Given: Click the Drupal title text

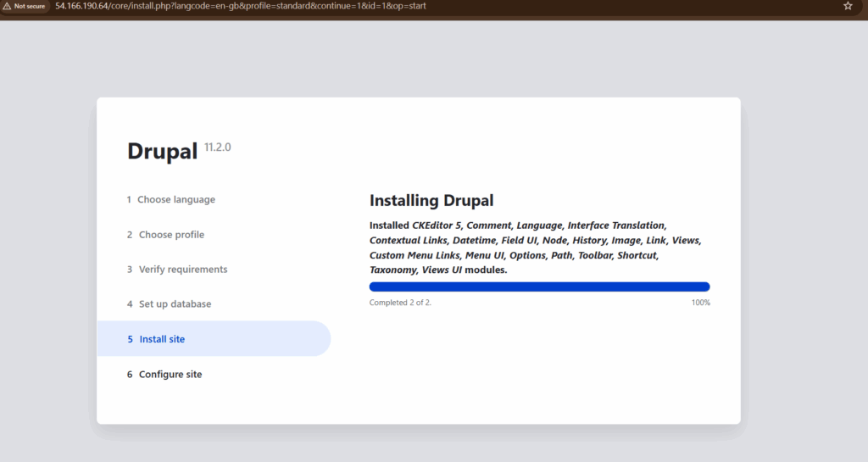Looking at the screenshot, I should coord(162,151).
